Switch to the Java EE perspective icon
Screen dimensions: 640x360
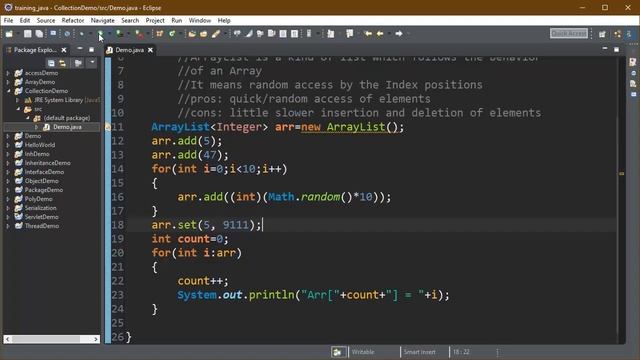[x=618, y=34]
